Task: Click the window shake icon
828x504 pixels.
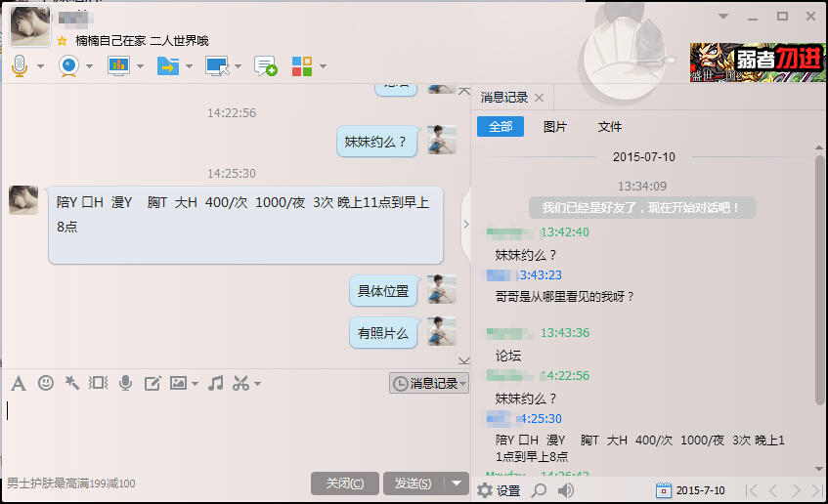Action: (x=98, y=383)
